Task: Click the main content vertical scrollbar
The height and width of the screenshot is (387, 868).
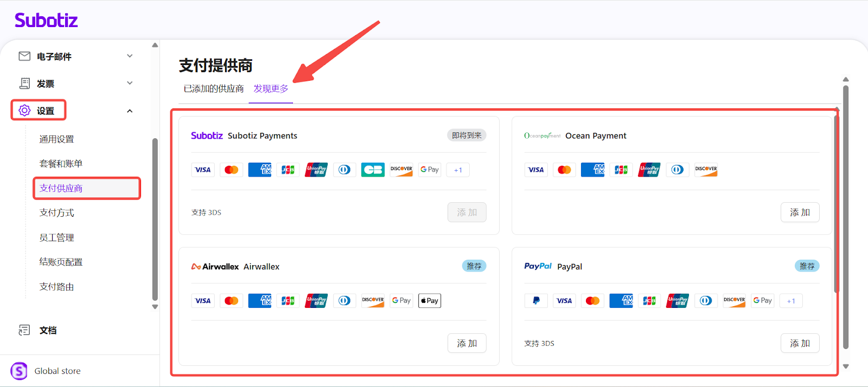Action: coord(845,217)
